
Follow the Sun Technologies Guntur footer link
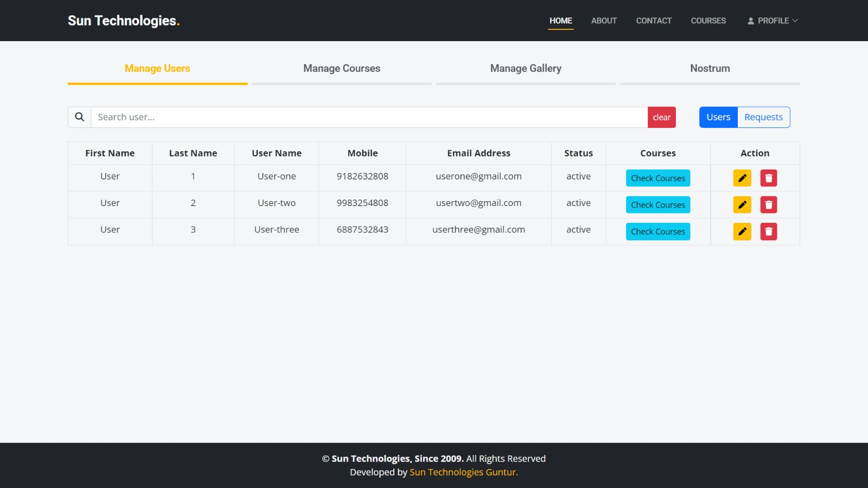463,472
